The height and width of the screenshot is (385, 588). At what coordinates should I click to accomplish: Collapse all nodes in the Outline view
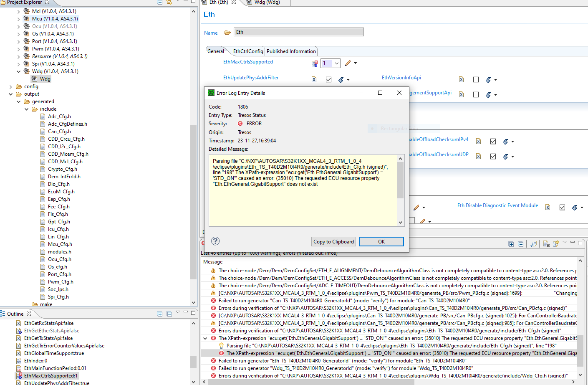[x=169, y=314]
